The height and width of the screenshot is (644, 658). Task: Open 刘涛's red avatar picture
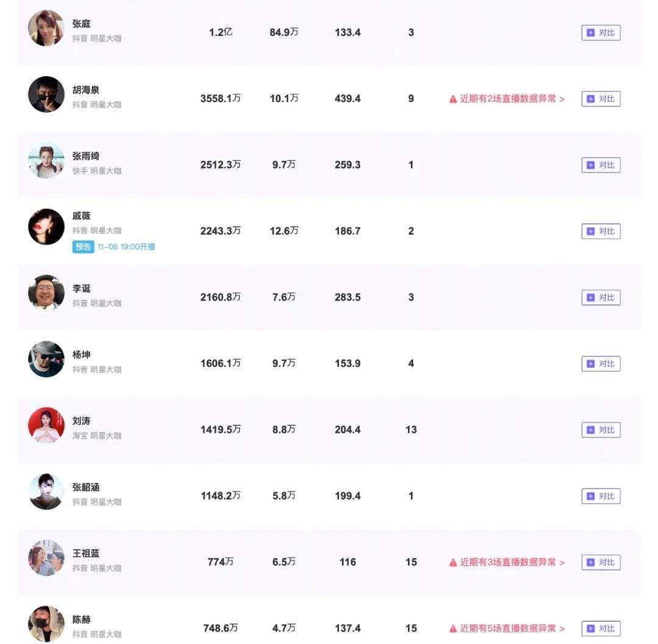(46, 425)
